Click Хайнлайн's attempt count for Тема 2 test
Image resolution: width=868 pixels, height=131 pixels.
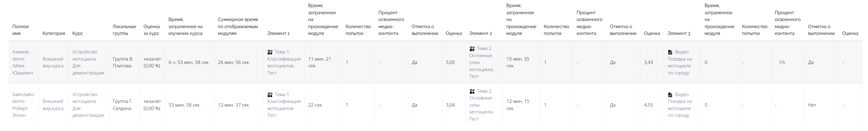click(545, 105)
